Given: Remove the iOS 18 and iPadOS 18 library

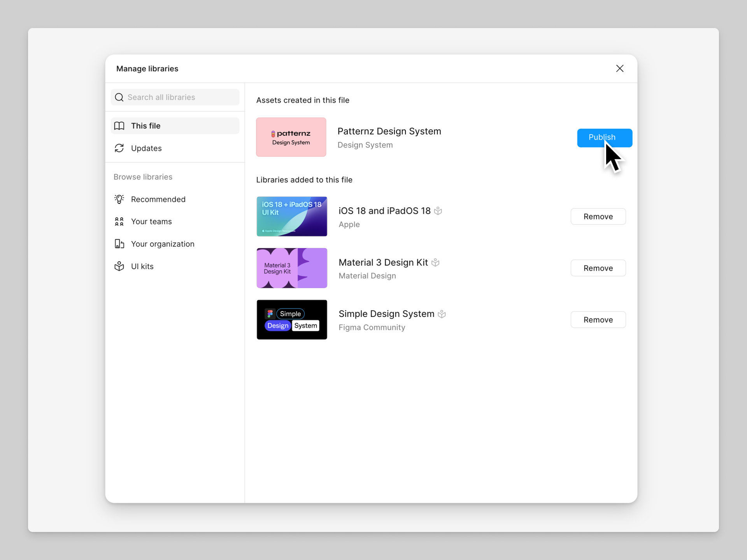Looking at the screenshot, I should click(x=598, y=217).
